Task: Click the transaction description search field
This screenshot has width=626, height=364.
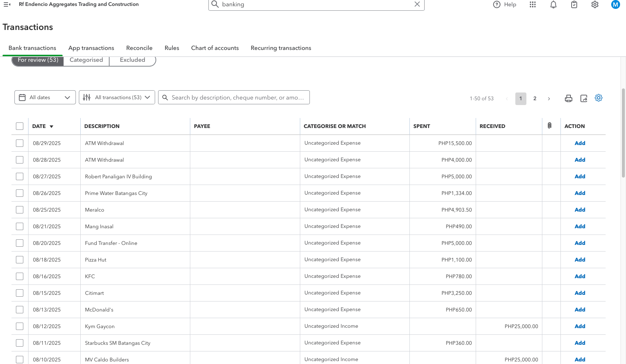Action: (x=237, y=98)
